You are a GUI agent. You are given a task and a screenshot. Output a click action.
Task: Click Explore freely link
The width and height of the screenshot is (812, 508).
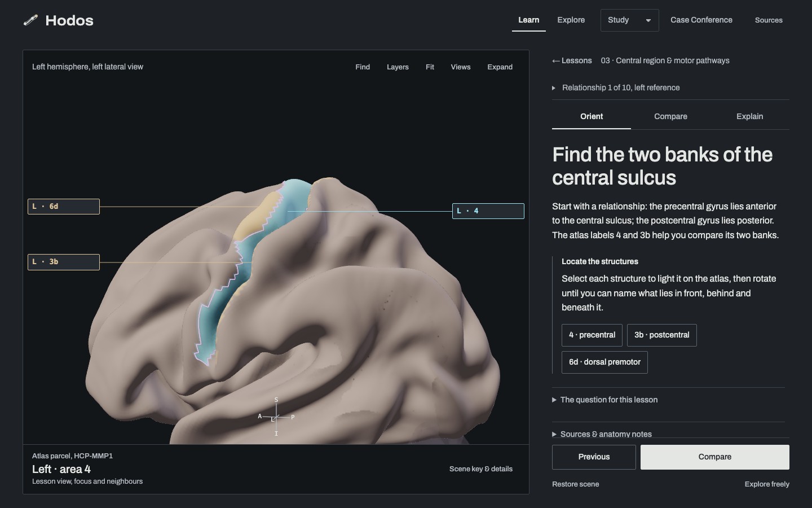(767, 484)
